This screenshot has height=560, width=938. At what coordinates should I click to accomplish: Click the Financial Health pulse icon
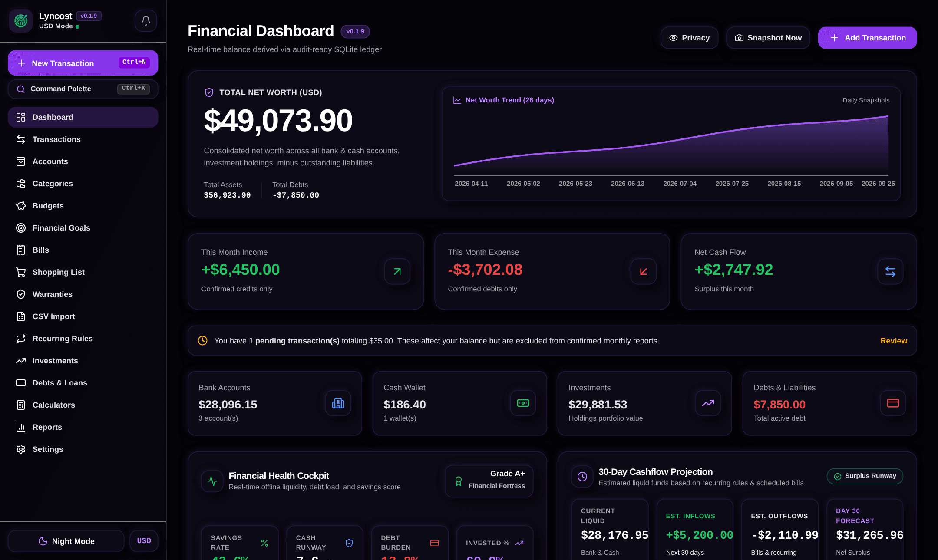[x=212, y=481]
